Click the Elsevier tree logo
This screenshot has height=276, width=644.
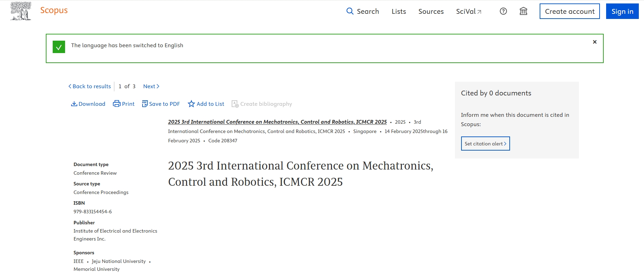click(x=21, y=11)
